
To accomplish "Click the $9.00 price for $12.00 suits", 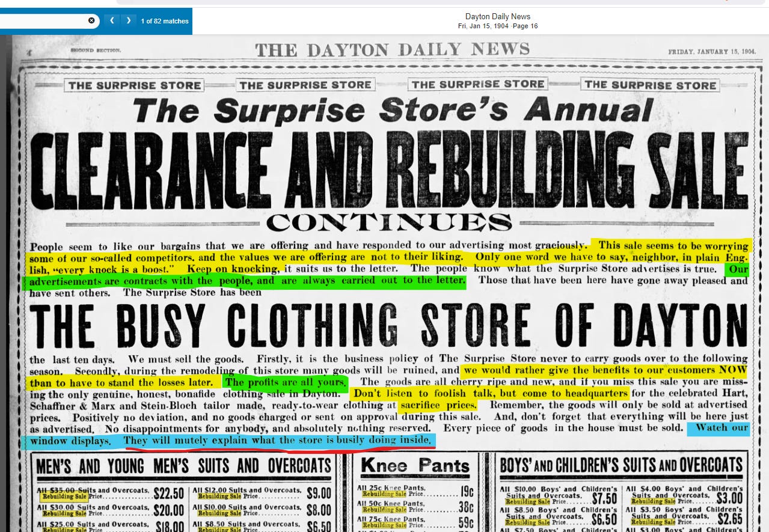I will (319, 494).
